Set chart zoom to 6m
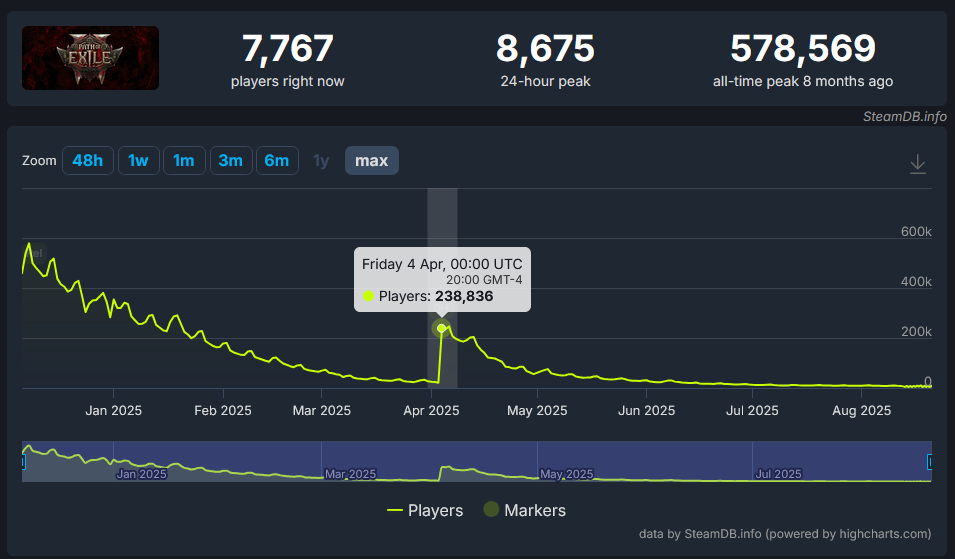The height and width of the screenshot is (559, 955). [277, 161]
